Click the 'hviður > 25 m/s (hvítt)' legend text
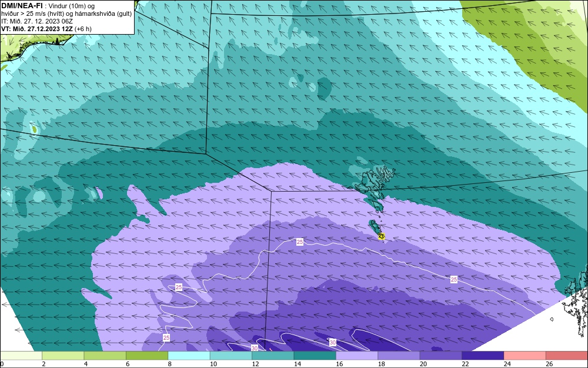This screenshot has width=588, height=368. tap(32, 14)
